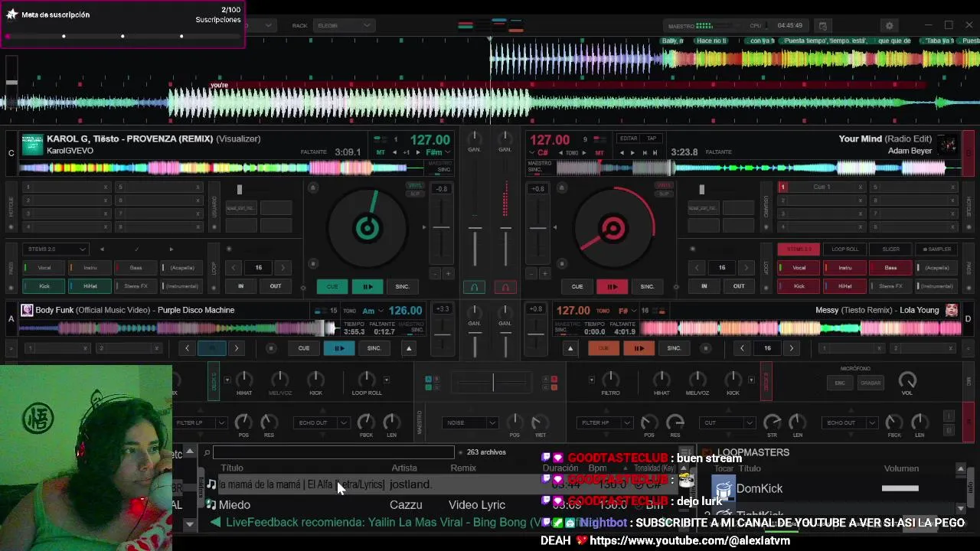980x551 pixels.
Task: Click the browser search field
Action: click(x=334, y=453)
